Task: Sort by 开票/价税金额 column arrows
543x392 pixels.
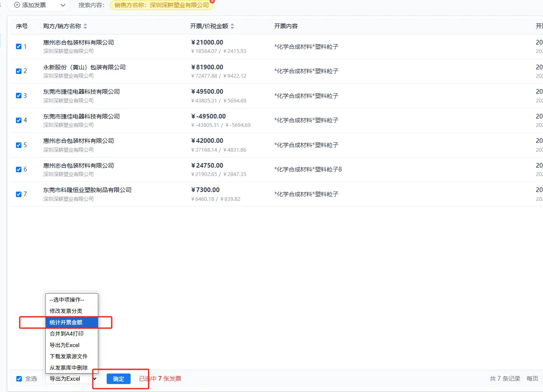Action: 232,26
